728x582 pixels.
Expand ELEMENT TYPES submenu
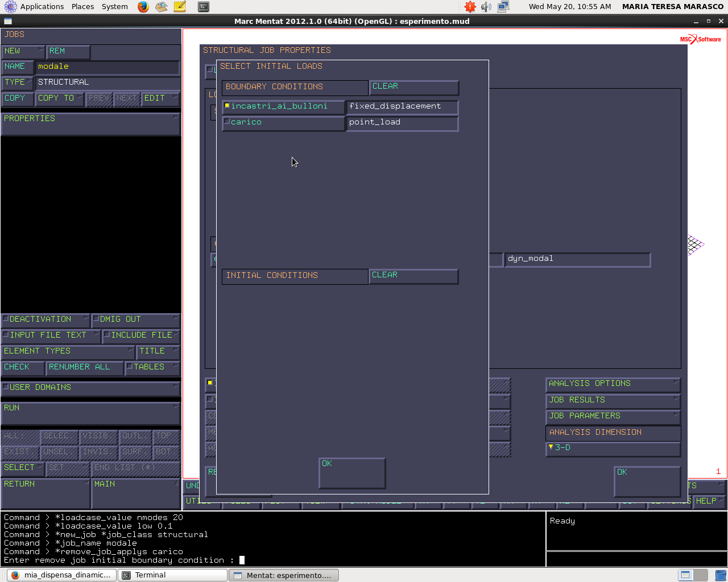point(68,352)
